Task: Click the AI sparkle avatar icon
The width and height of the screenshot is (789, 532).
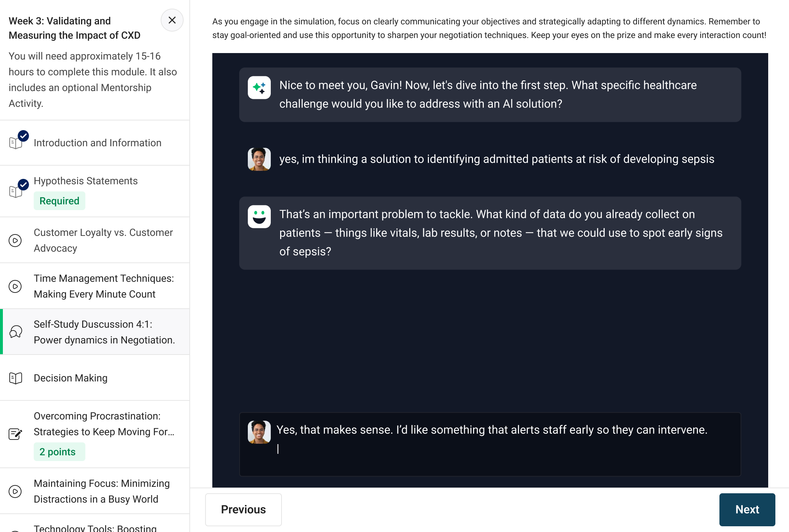Action: pyautogui.click(x=259, y=87)
